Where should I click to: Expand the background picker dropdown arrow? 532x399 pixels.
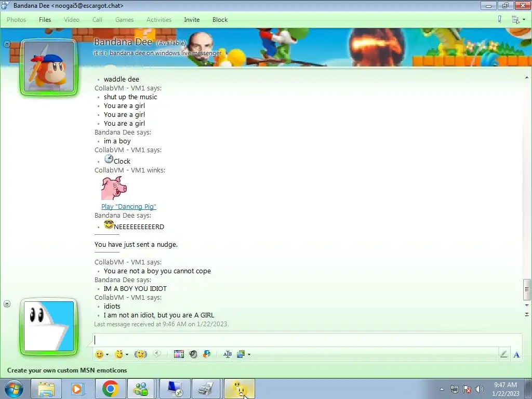[x=249, y=354]
